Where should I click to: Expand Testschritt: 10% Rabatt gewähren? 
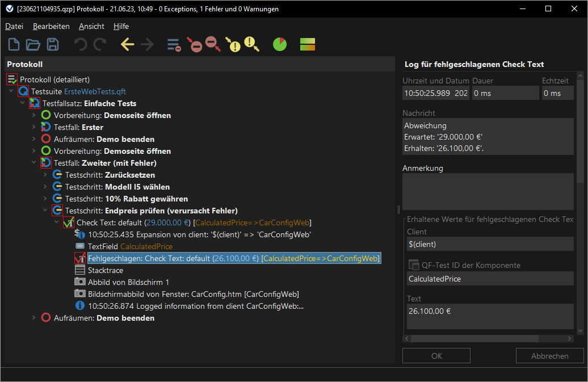pos(45,198)
